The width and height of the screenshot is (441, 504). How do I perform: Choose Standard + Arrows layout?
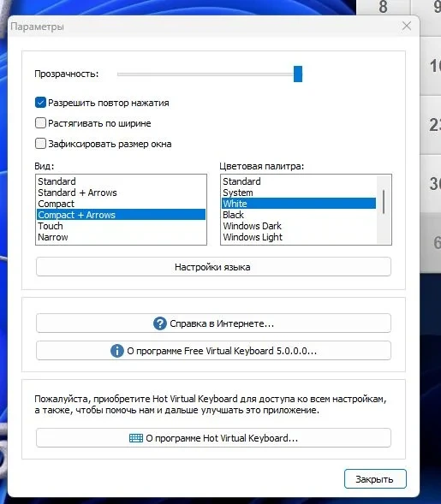click(121, 193)
